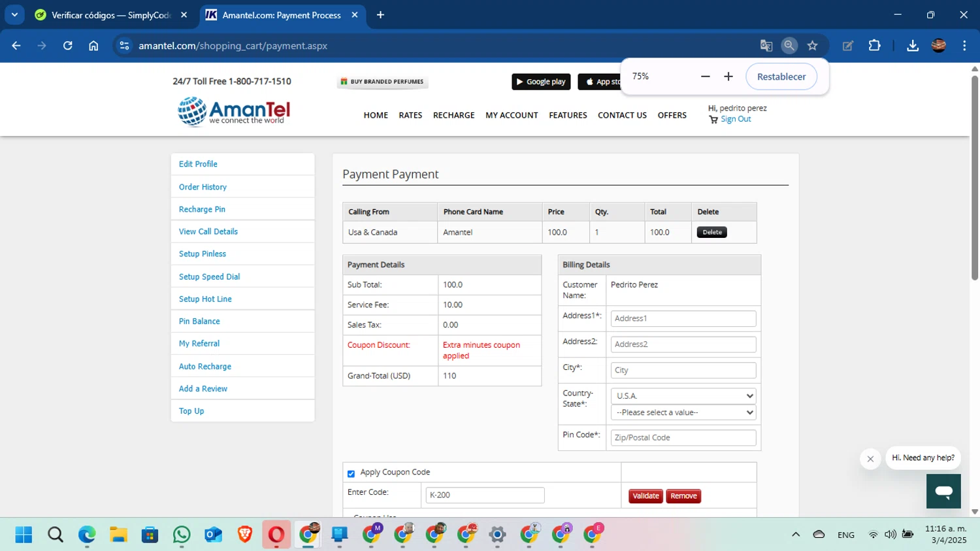Open the tab search dropdown arrow
This screenshot has height=551, width=980.
(14, 14)
